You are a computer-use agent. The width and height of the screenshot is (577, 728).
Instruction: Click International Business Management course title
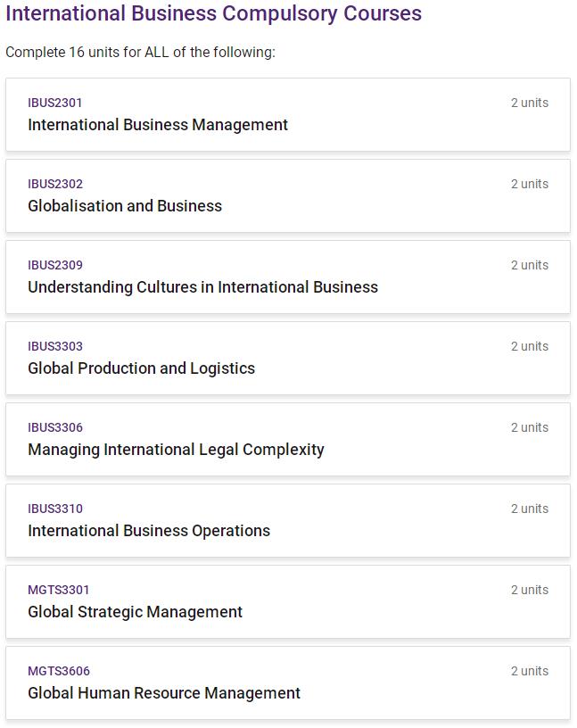[158, 125]
